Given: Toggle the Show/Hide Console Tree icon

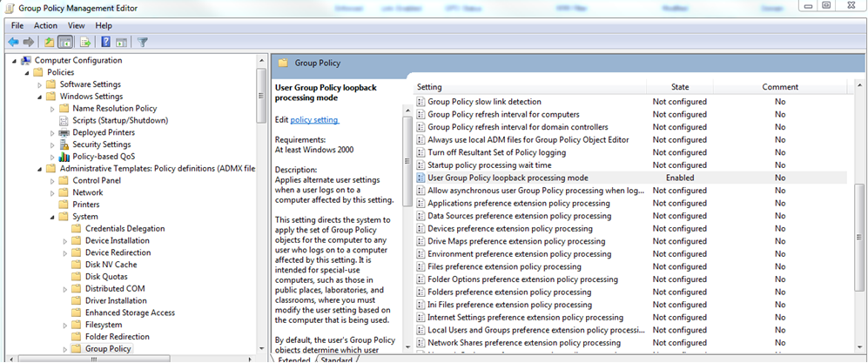Looking at the screenshot, I should 65,42.
